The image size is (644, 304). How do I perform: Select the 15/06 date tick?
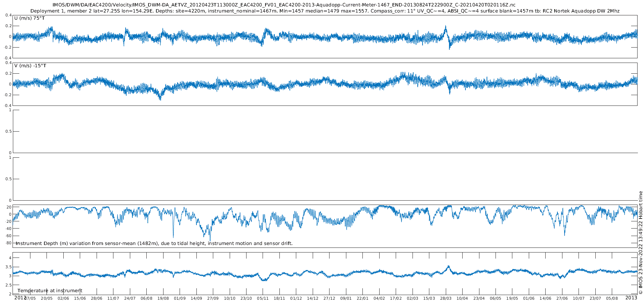coord(80,298)
